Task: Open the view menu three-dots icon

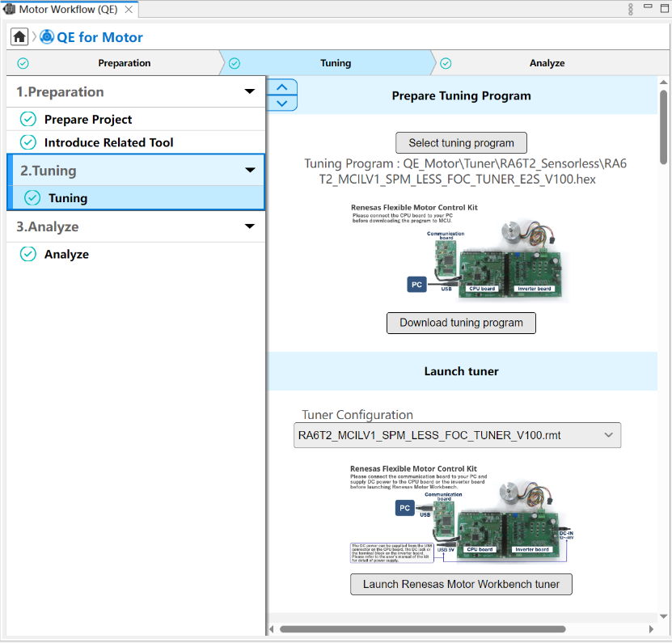Action: click(631, 10)
